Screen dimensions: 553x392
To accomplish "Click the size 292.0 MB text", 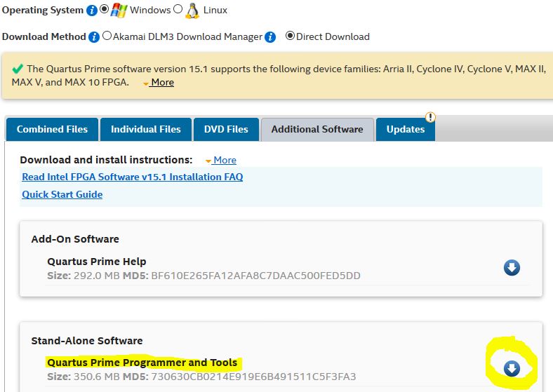I will click(97, 276).
